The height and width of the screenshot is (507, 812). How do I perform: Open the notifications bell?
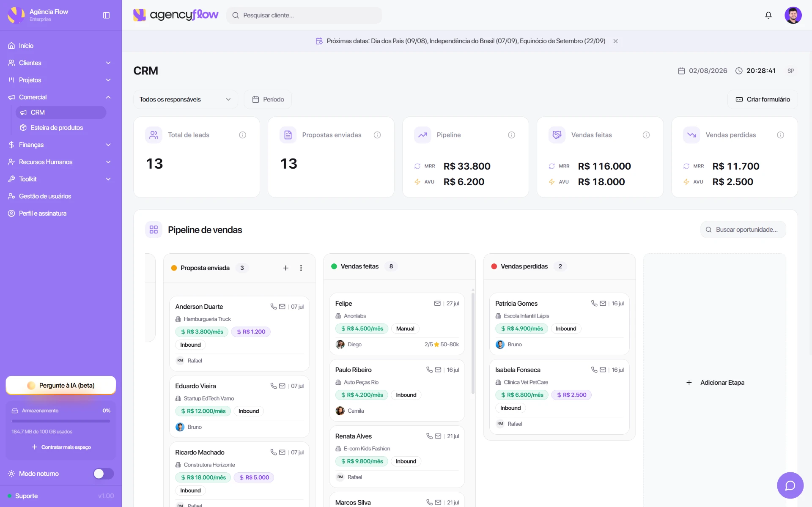(x=768, y=15)
